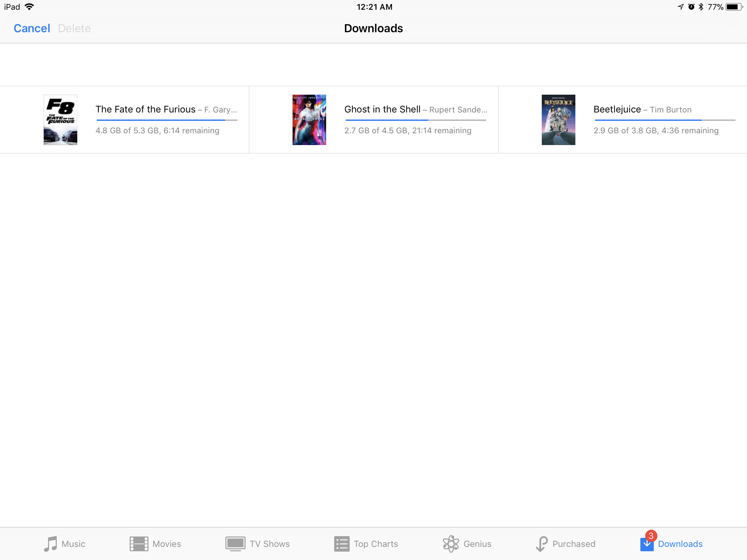The width and height of the screenshot is (747, 560).
Task: Tap '4.8 GB of 5.3 GB, 6:14 remaining'
Action: 158,131
